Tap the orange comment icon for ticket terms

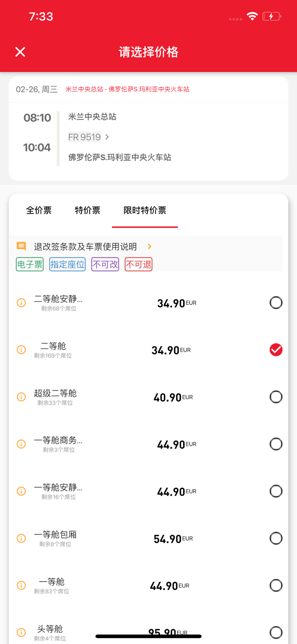tap(21, 246)
